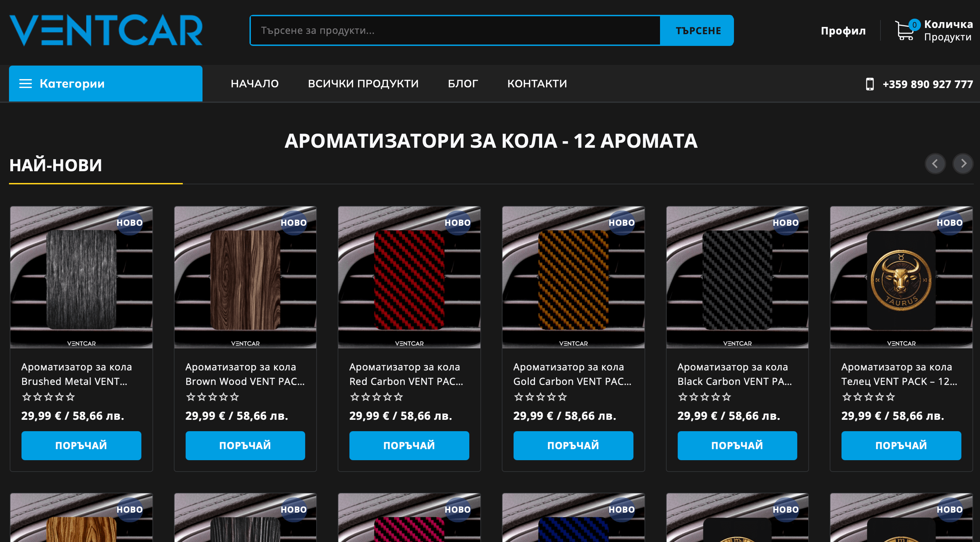
Task: Open the Taurus air freshener thumbnail
Action: point(901,278)
